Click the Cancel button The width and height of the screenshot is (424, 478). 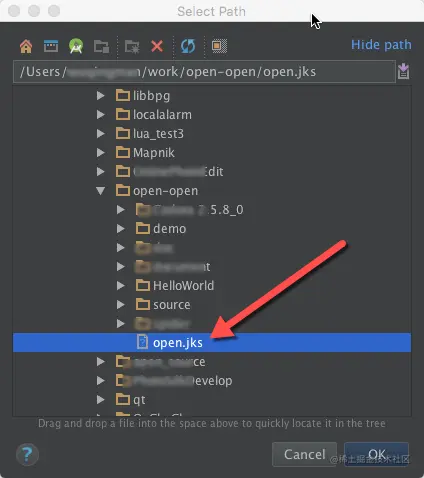(304, 454)
